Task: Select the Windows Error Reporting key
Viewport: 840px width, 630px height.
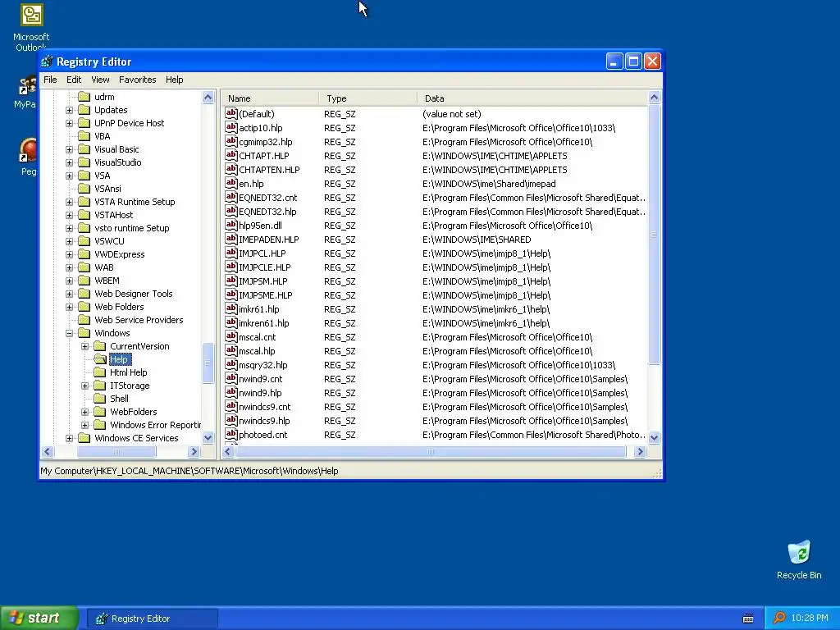Action: (x=155, y=425)
